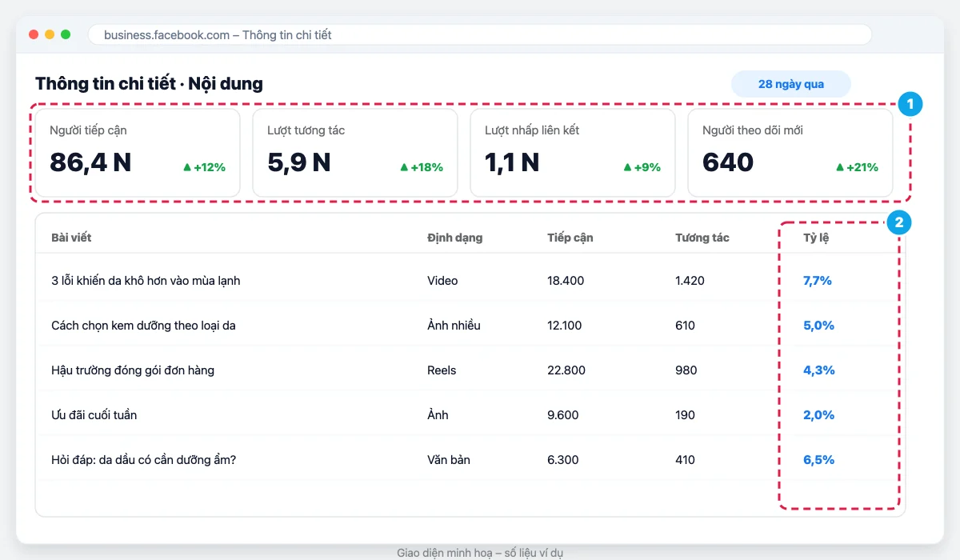Click the green up arrow beside +12%
The width and height of the screenshot is (960, 560).
[187, 167]
